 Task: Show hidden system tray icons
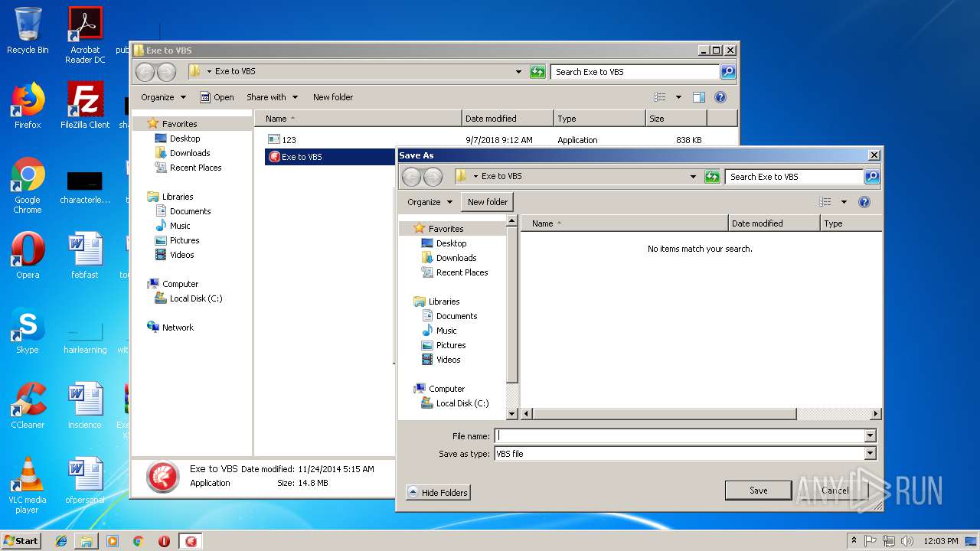coord(854,541)
